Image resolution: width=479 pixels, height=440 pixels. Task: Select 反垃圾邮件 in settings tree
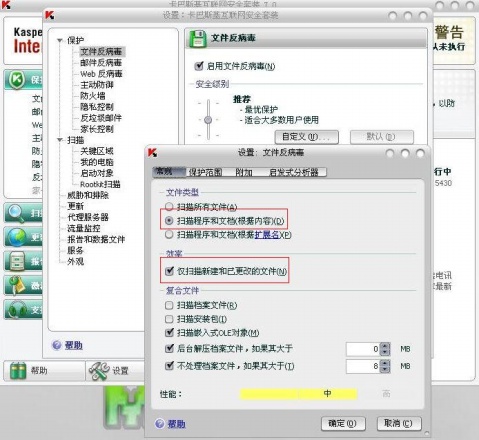[101, 118]
